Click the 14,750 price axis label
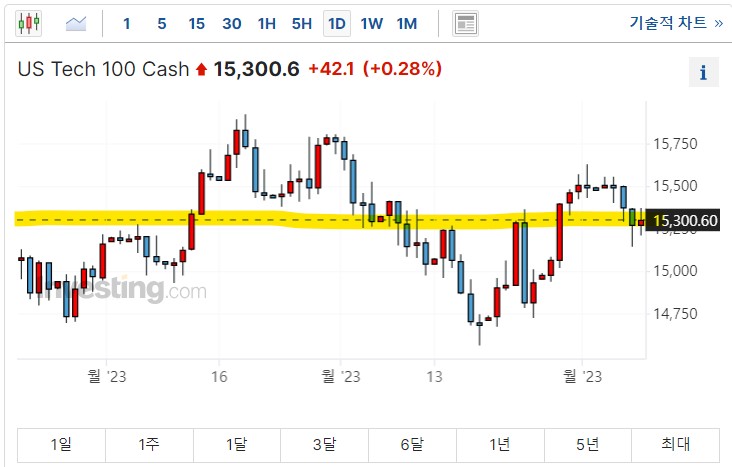Viewport: 732px width, 467px height. [x=675, y=314]
